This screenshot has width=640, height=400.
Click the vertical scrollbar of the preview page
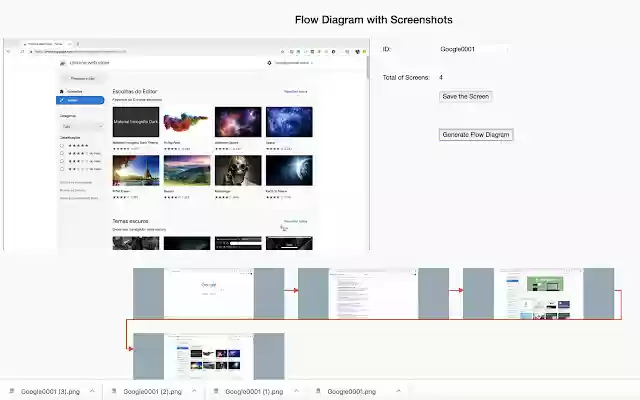[368, 67]
